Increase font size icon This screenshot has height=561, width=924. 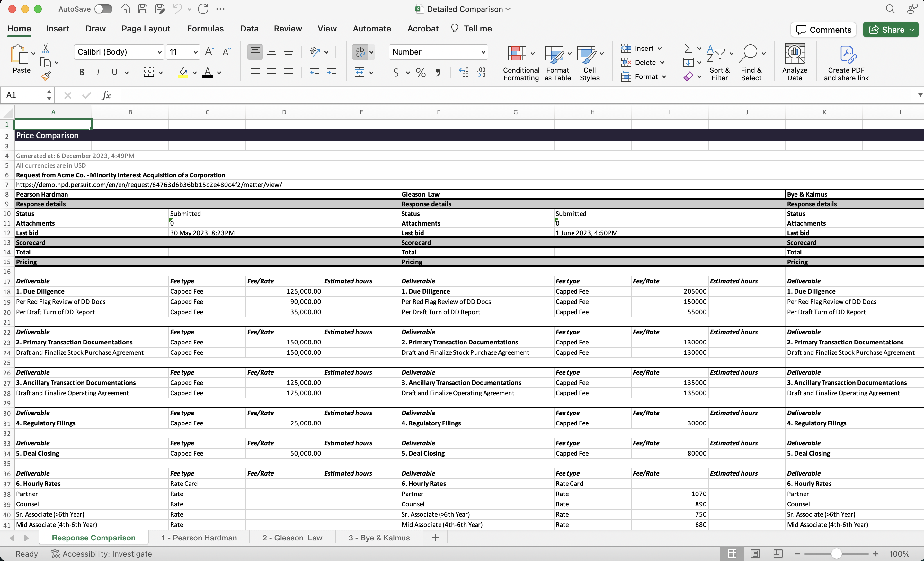[209, 52]
